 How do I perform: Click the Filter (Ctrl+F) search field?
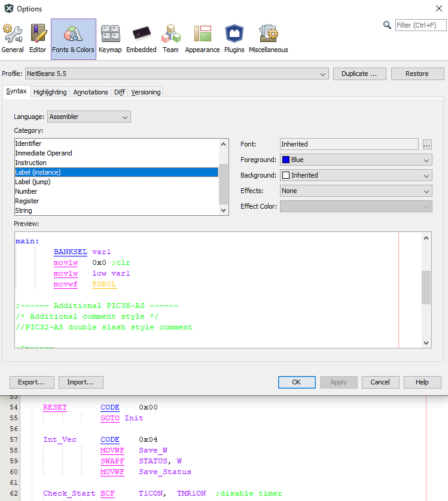(420, 25)
